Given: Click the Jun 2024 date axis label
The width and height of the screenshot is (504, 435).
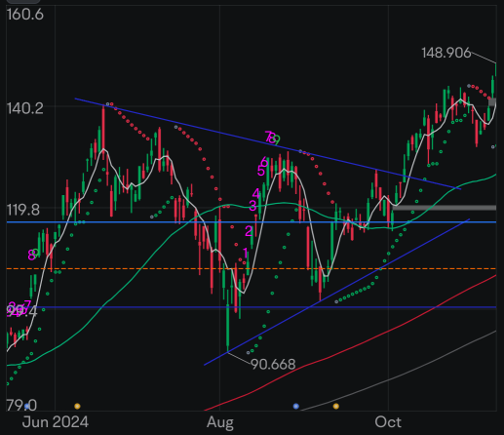Looking at the screenshot, I should pos(56,422).
